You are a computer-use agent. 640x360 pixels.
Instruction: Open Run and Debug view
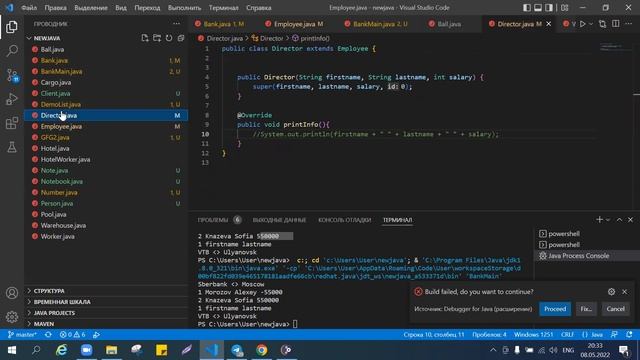coord(12,99)
